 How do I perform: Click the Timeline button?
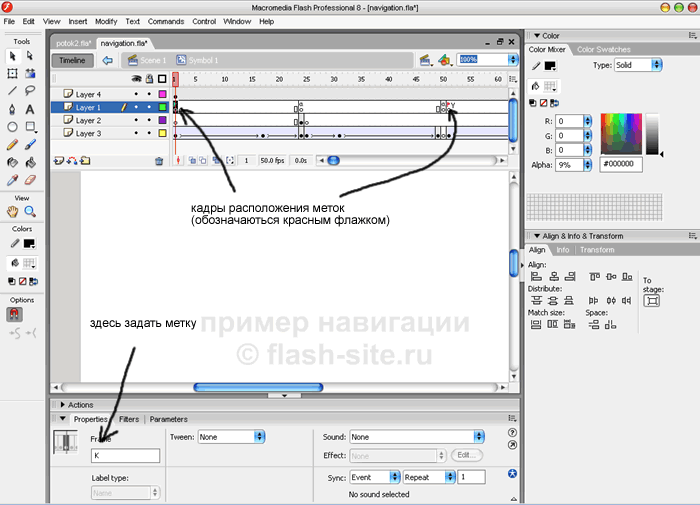tap(72, 60)
